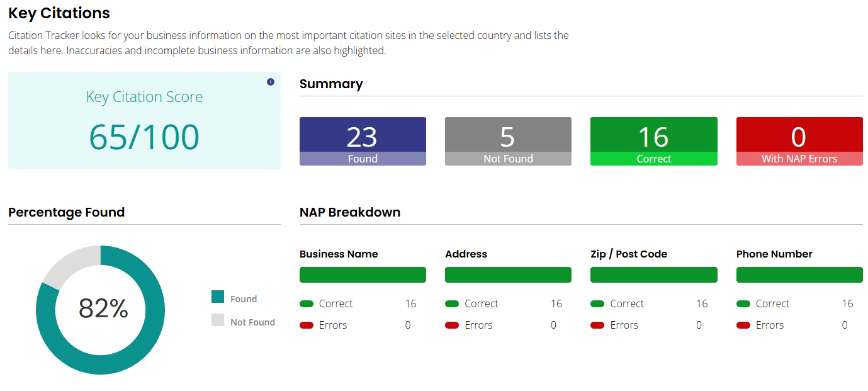This screenshot has height=391, width=868.
Task: Click the Key Citation Score 65/100 value
Action: point(144,137)
